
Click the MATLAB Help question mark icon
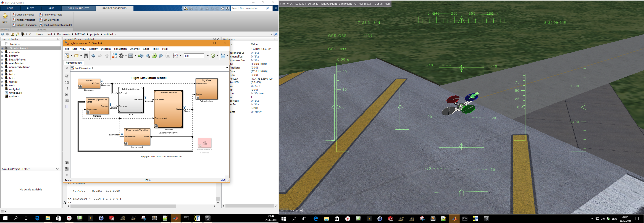tap(228, 8)
